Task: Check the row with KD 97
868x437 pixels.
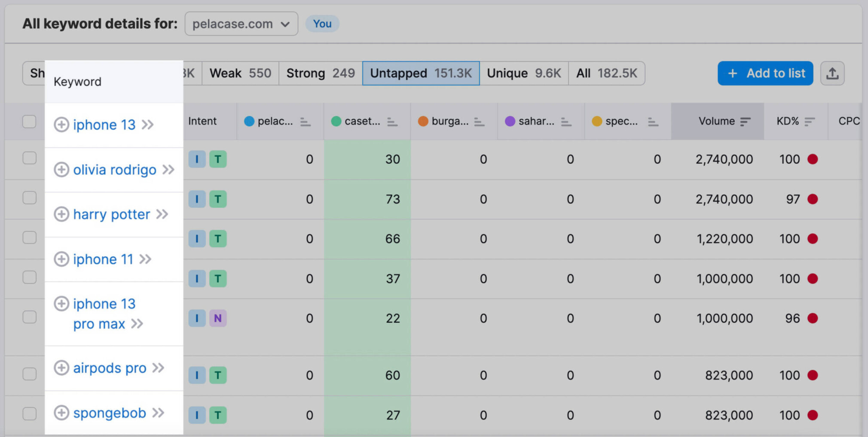Action: 29,198
